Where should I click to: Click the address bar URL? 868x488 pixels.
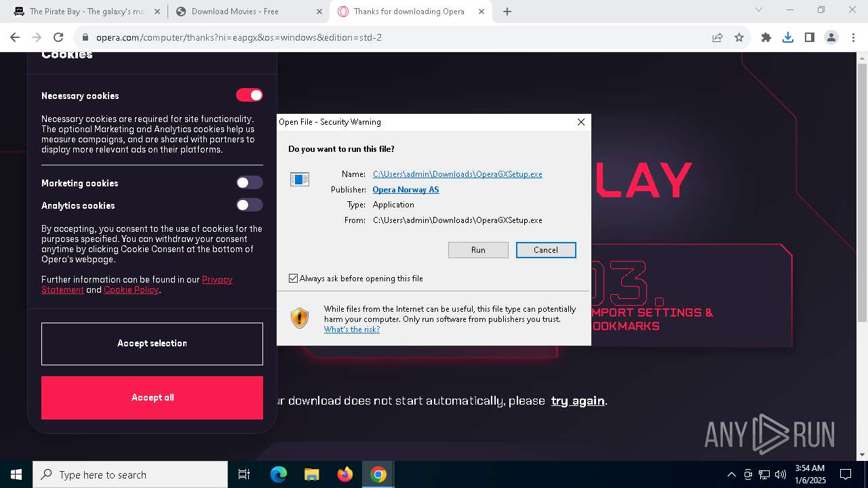pos(239,37)
